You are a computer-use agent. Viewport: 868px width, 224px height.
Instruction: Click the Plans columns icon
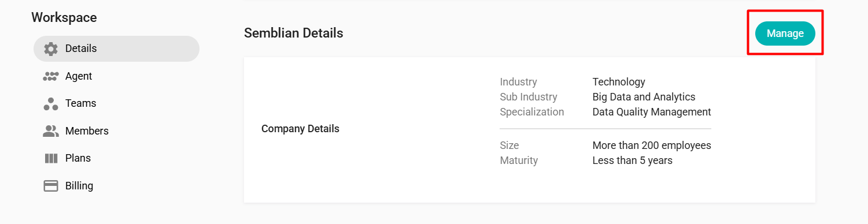pos(51,158)
